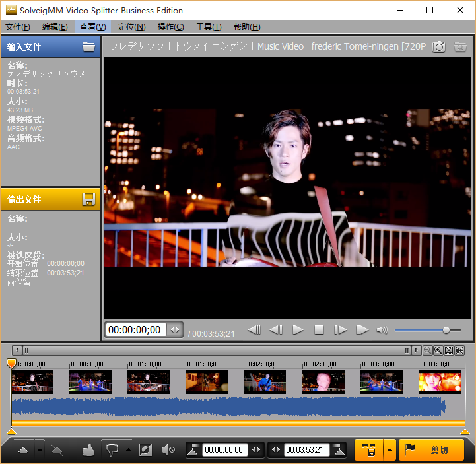Viewport: 476px width, 464px height.
Task: Click the orange batch queue button
Action: (369, 450)
